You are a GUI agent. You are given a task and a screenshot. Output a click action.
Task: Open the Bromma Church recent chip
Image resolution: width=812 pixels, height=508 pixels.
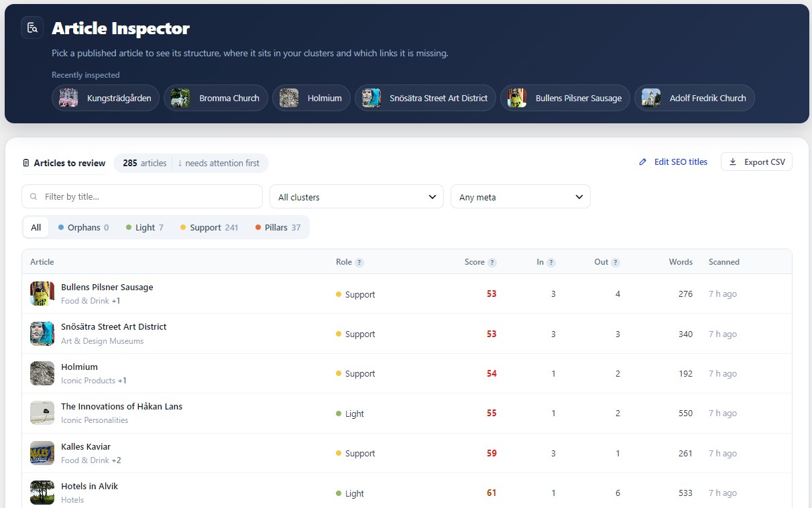[216, 98]
